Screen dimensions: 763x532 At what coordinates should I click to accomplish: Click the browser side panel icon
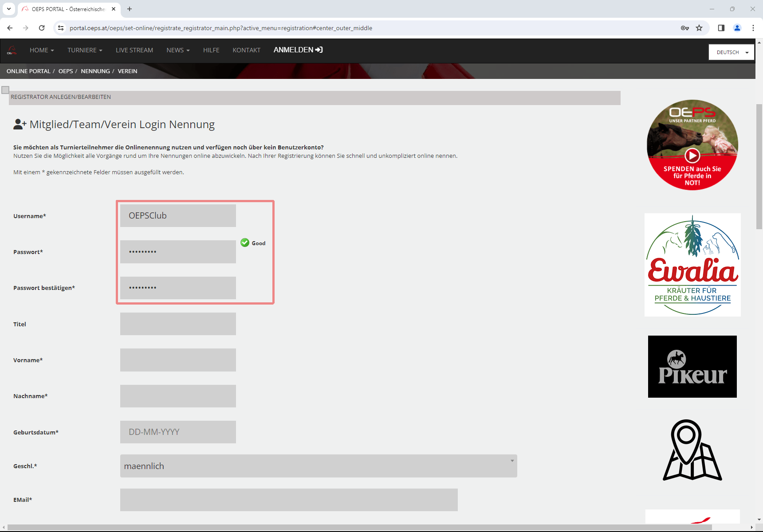coord(721,28)
